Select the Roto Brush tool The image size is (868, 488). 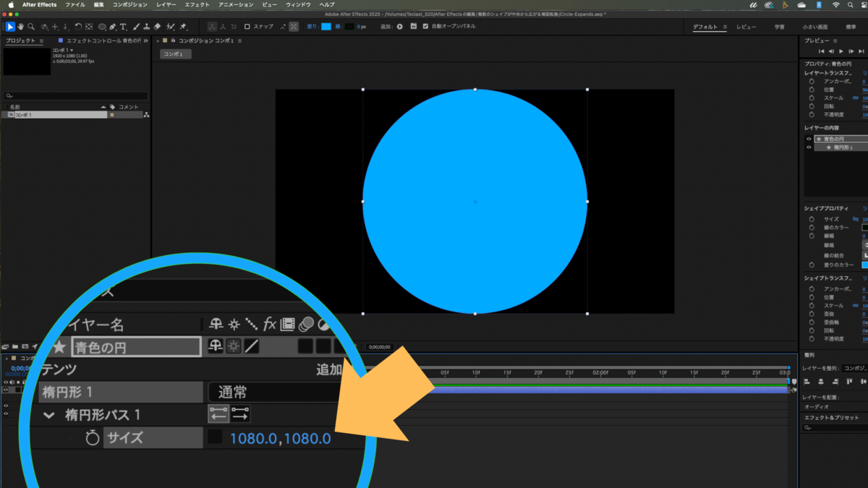click(171, 27)
